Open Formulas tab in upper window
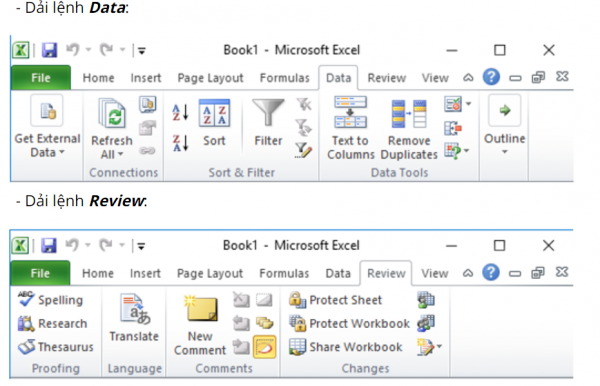Image resolution: width=600 pixels, height=386 pixels. point(285,78)
